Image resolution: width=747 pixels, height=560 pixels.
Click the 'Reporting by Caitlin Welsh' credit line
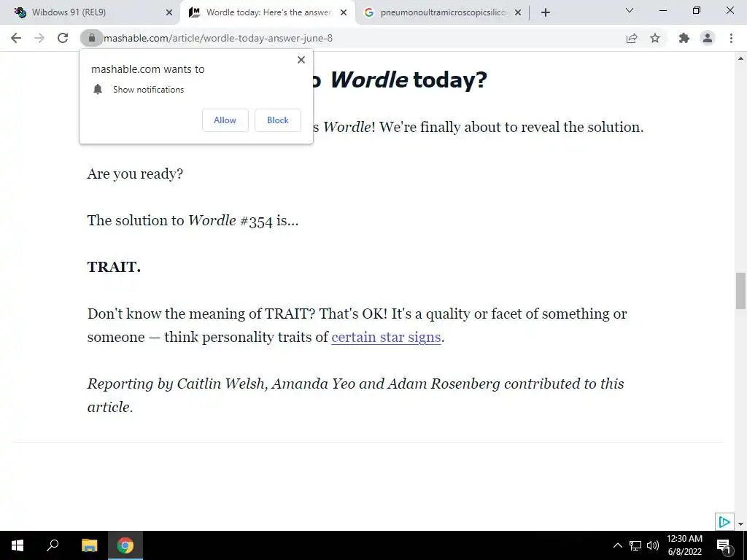pos(355,395)
